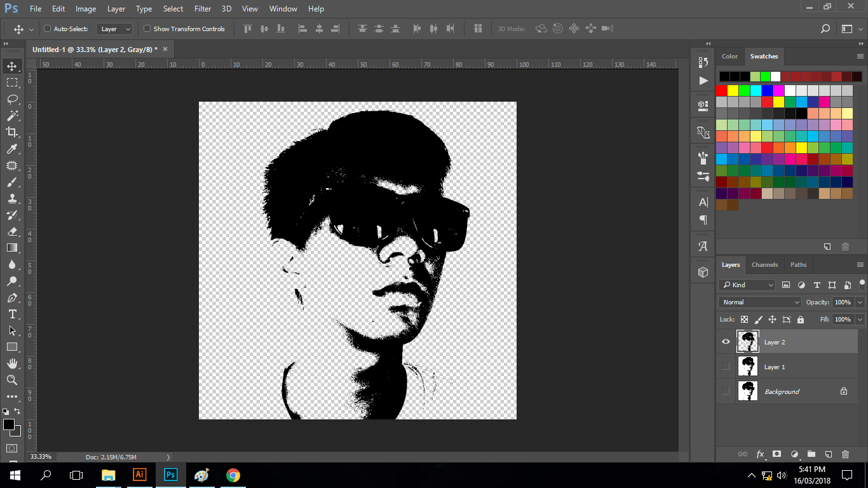
Task: Enable Show Transform Controls checkbox
Action: (147, 29)
